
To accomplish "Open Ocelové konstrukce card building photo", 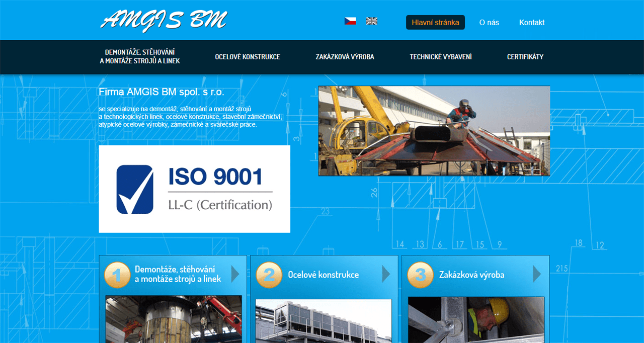I will pyautogui.click(x=324, y=321).
